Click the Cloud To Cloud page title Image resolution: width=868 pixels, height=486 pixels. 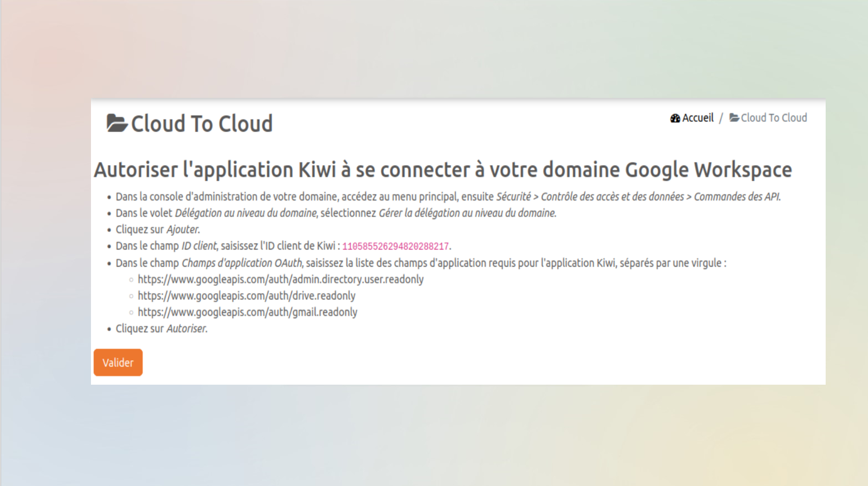201,124
